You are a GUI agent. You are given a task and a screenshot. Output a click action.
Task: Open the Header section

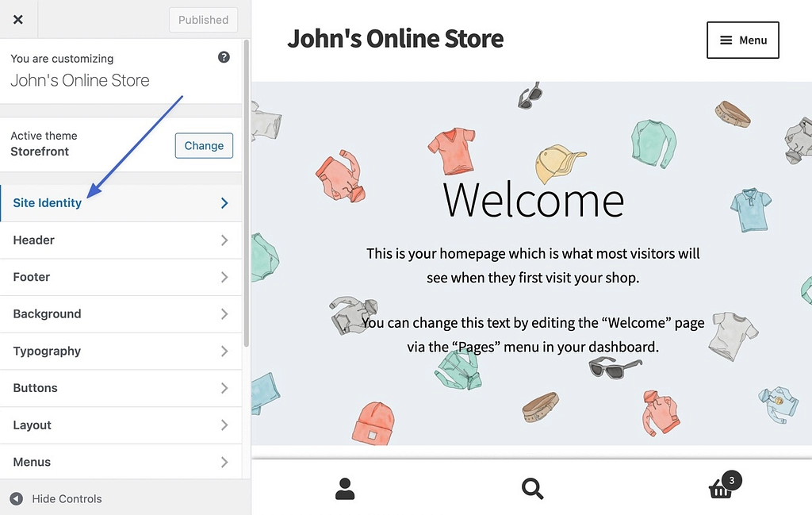121,240
